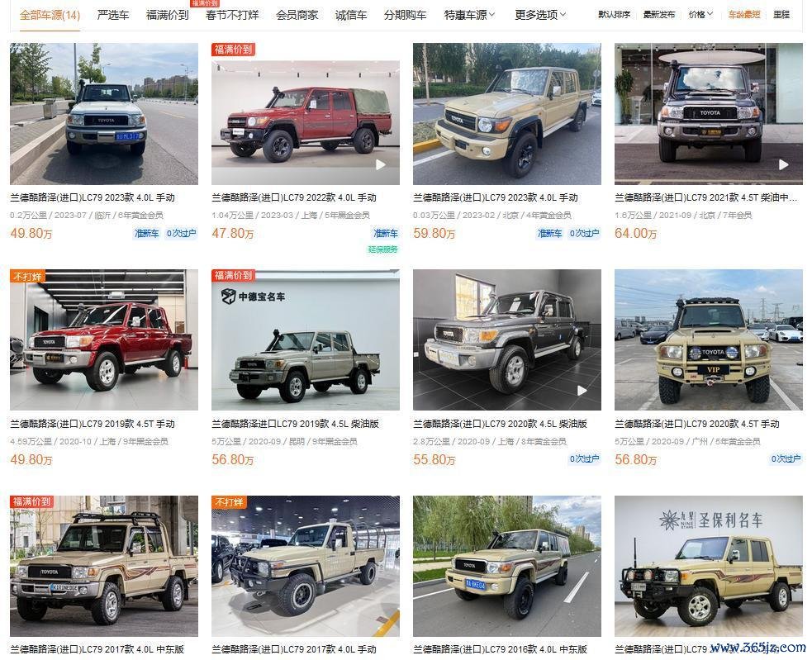Screen dimensions: 812x660
Task: Switch to 会员商家 tab
Action: [297, 15]
